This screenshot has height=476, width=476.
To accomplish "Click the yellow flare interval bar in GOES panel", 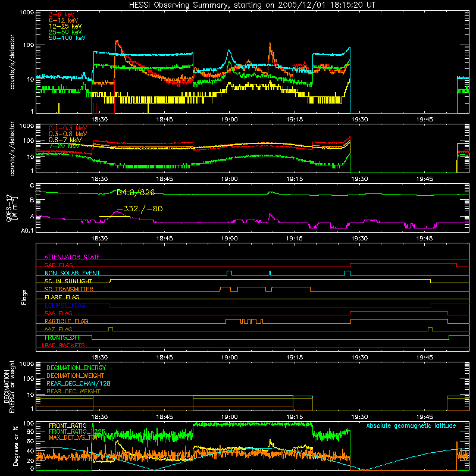I will click(x=115, y=217).
